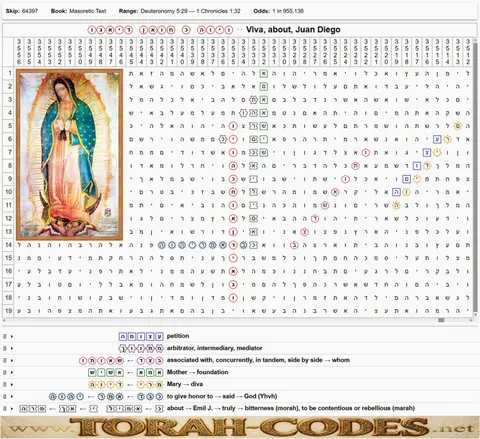Screen dimensions: 480x439
Task: Click the Range 'Deuteronomy 5:29 — 1 Chronicles 1:32'
Action: click(x=190, y=11)
